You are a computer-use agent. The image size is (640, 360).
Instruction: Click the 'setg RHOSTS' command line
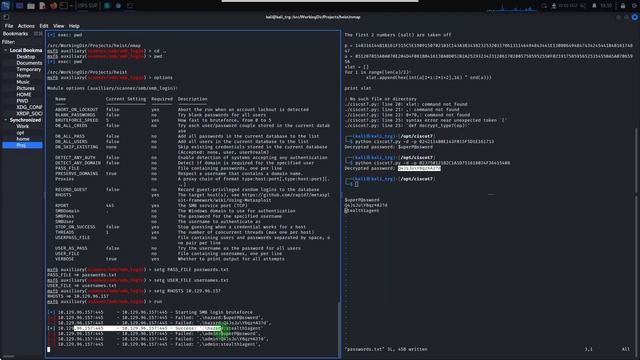pos(134,291)
